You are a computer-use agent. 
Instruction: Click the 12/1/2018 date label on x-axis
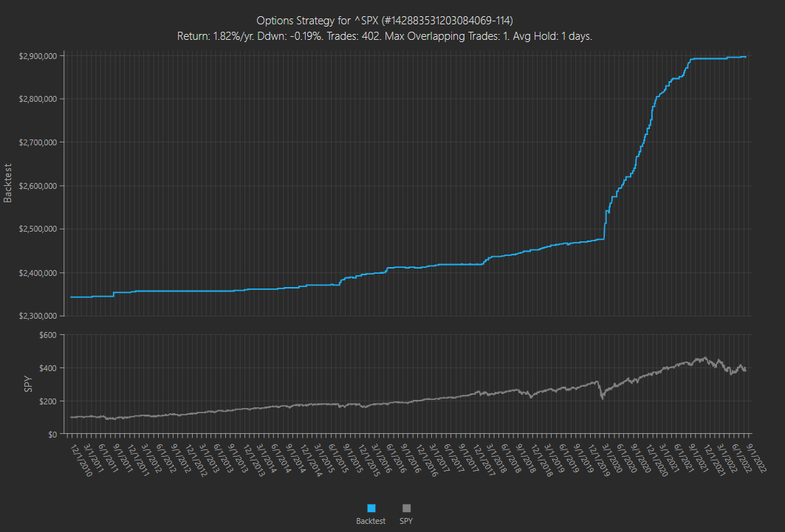tap(542, 460)
